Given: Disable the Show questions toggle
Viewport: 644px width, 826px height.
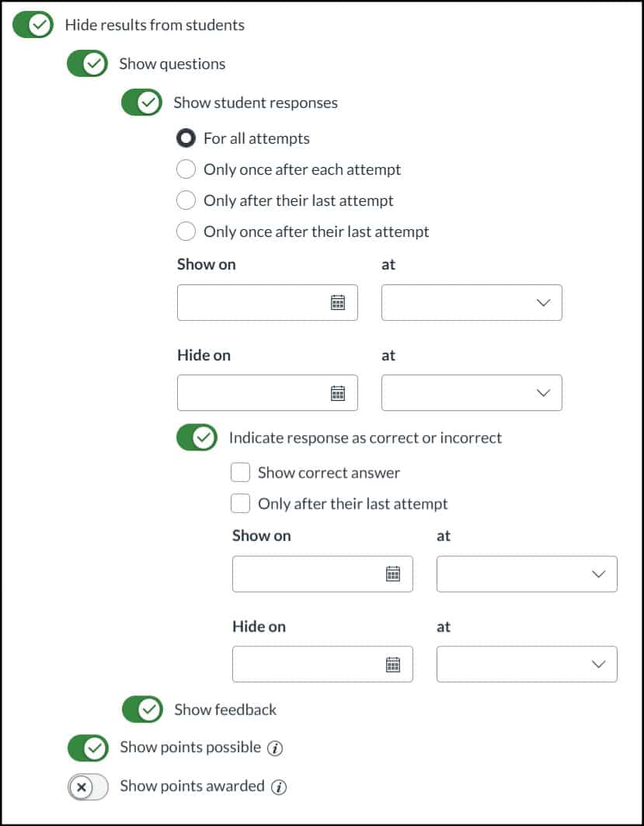Looking at the screenshot, I should (x=88, y=64).
